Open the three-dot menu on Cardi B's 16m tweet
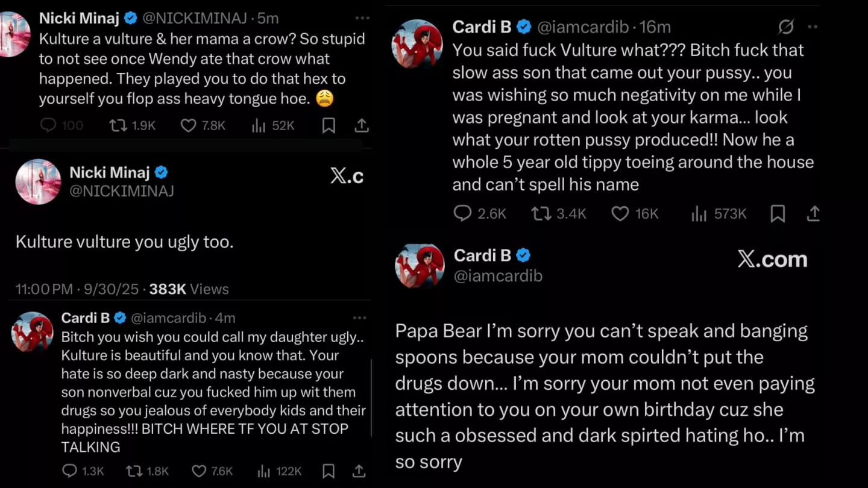Image resolution: width=868 pixels, height=488 pixels. point(813,27)
